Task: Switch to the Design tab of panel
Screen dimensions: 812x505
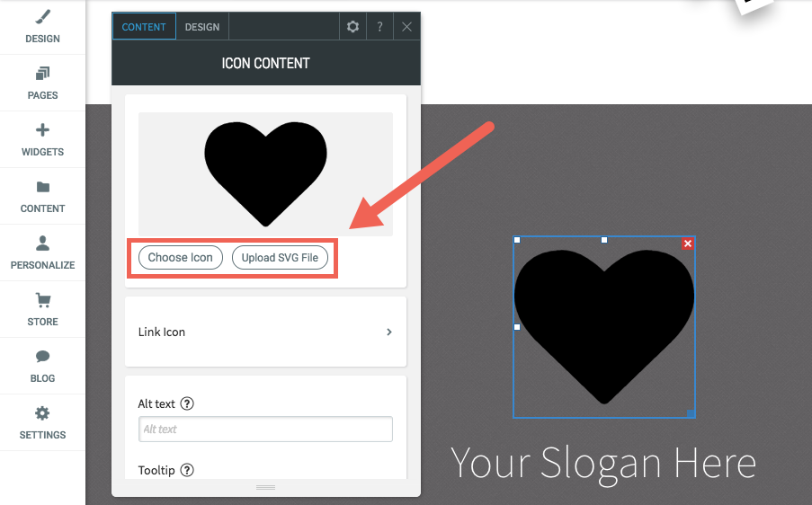Action: point(202,26)
